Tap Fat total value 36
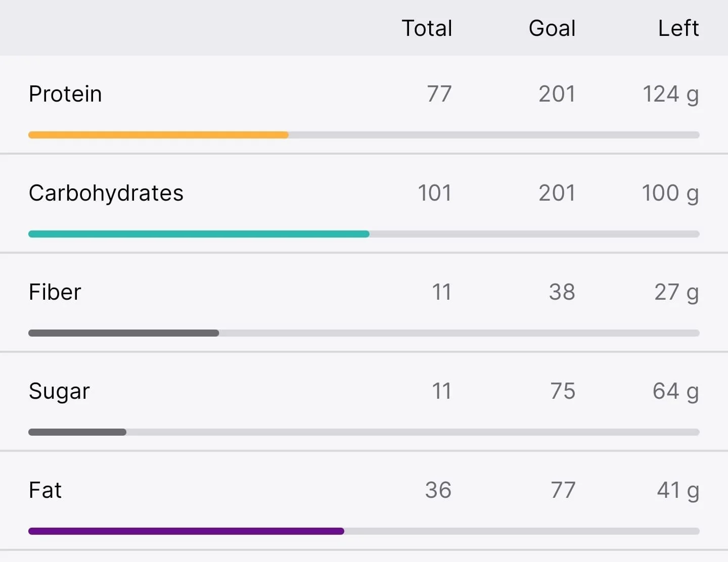The width and height of the screenshot is (728, 562). pyautogui.click(x=438, y=490)
